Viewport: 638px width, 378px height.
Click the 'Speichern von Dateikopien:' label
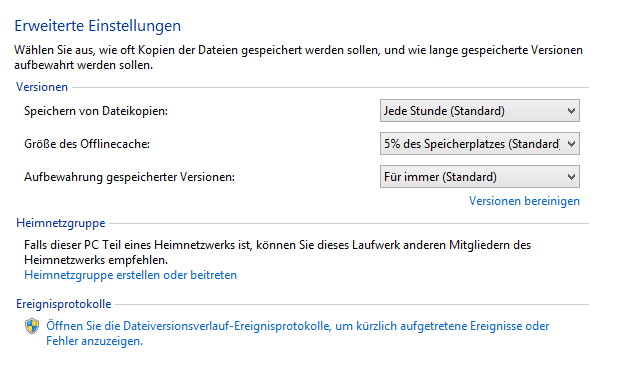[96, 111]
